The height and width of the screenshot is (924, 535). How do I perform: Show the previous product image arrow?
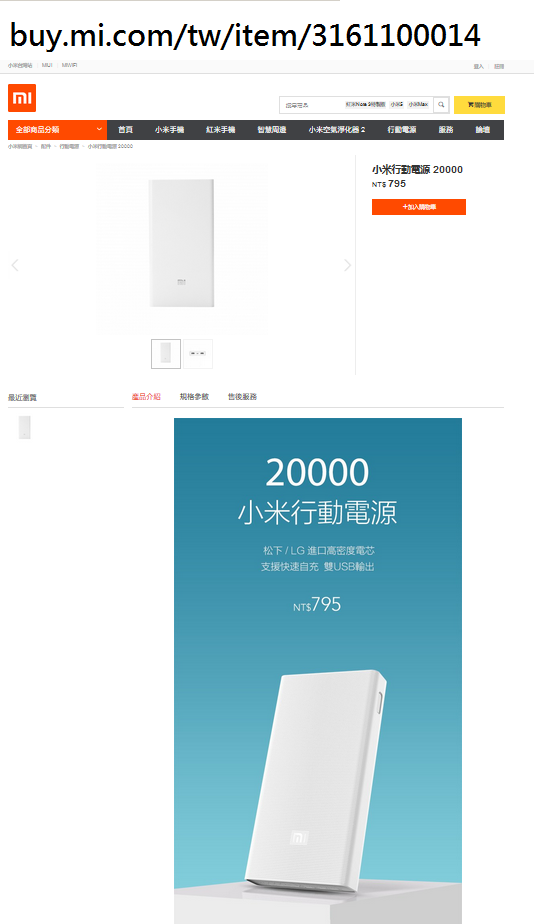coord(15,265)
